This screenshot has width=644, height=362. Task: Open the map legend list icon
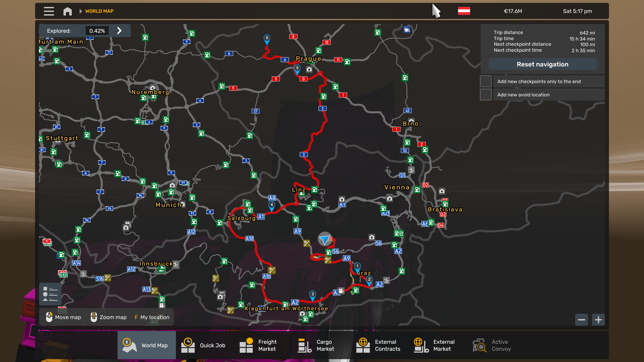tap(50, 294)
